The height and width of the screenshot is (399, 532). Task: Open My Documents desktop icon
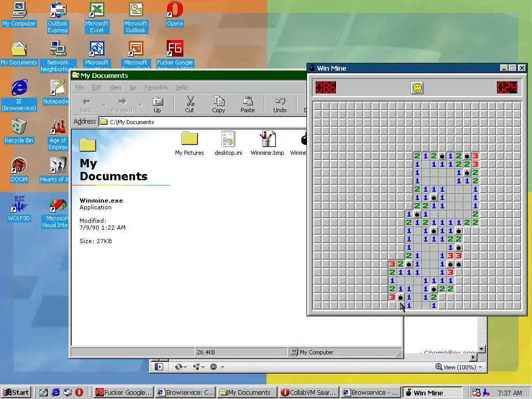19,54
